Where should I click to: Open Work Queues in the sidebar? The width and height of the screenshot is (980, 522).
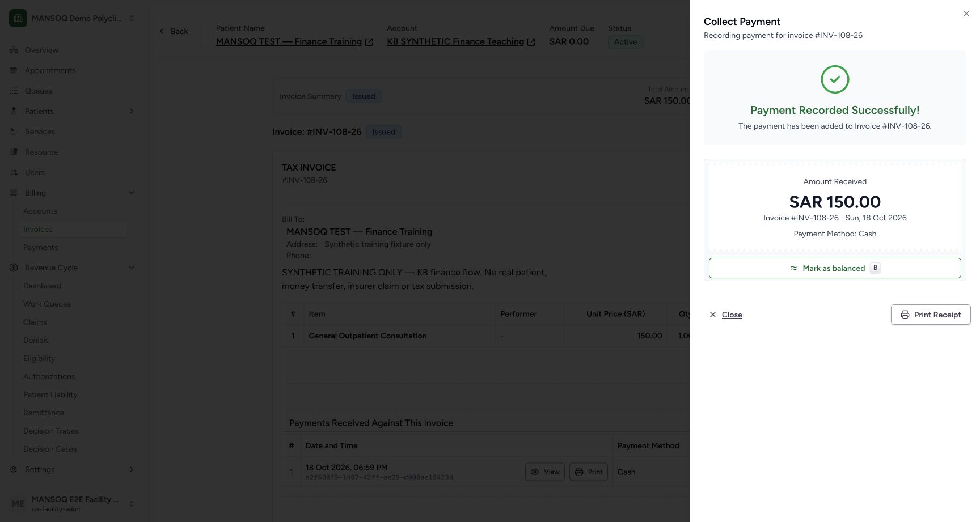[47, 304]
